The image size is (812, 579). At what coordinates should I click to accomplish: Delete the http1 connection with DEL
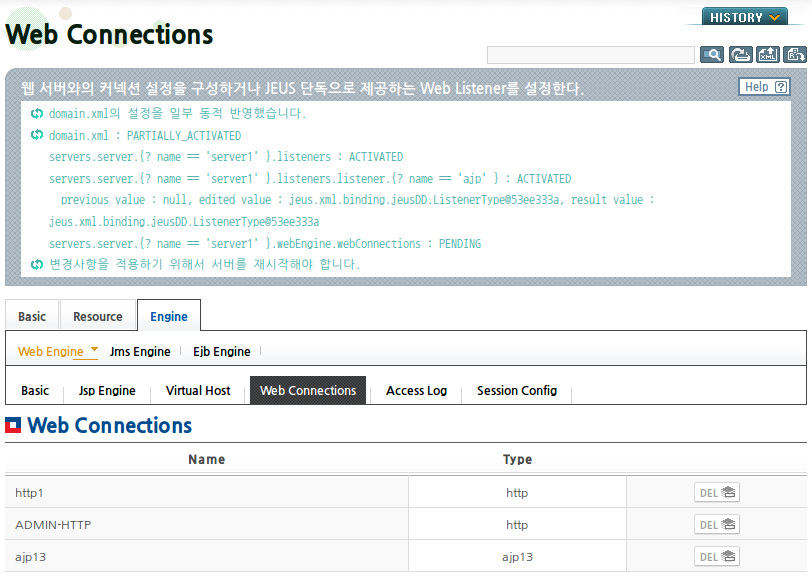click(x=717, y=493)
